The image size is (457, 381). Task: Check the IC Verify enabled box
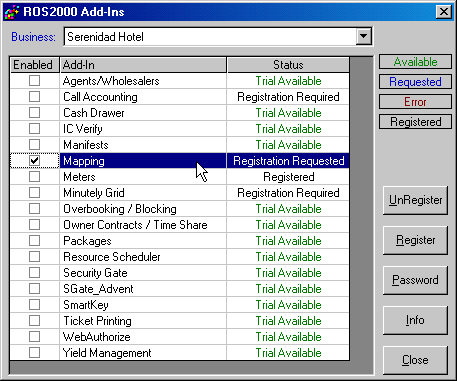click(34, 129)
